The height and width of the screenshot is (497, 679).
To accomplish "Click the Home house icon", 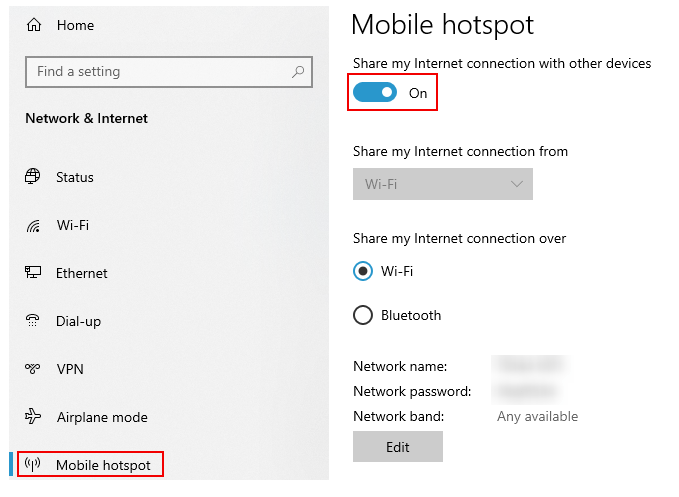I will coord(34,25).
